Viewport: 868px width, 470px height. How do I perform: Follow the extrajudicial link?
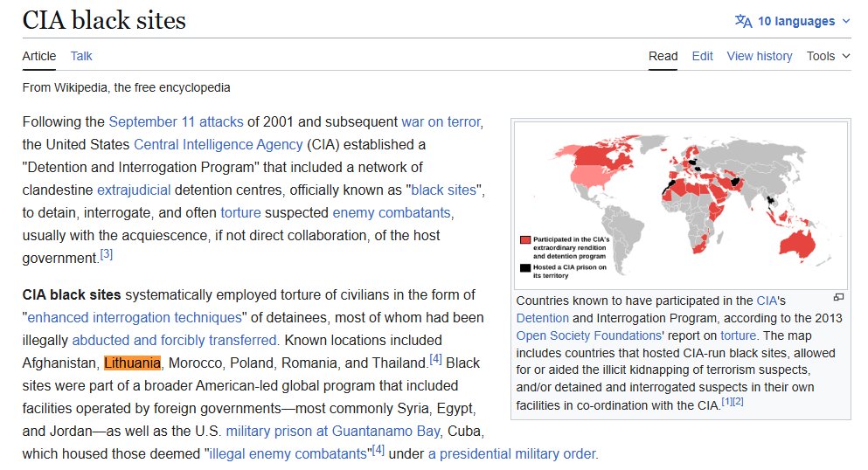pyautogui.click(x=134, y=190)
